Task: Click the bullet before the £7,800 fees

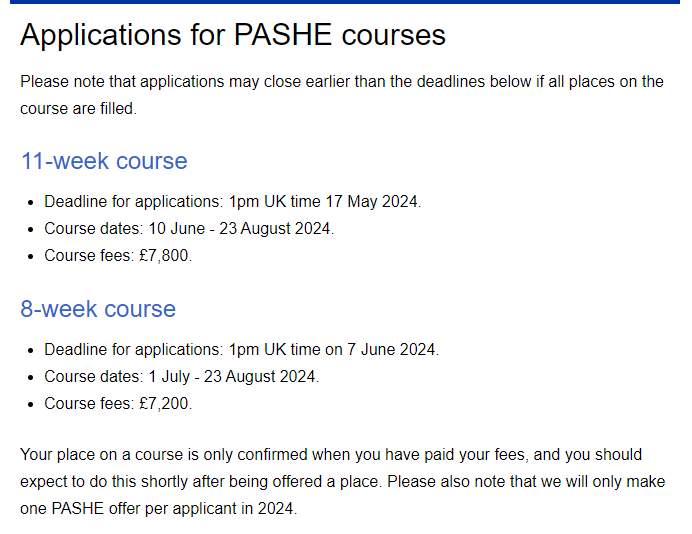Action: click(30, 256)
